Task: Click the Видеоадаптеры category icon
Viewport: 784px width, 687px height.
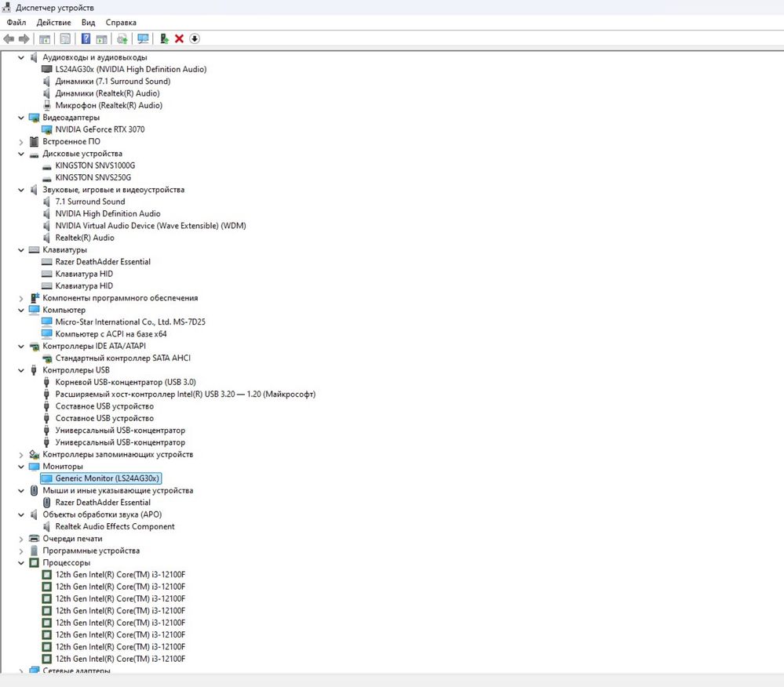Action: tap(34, 118)
